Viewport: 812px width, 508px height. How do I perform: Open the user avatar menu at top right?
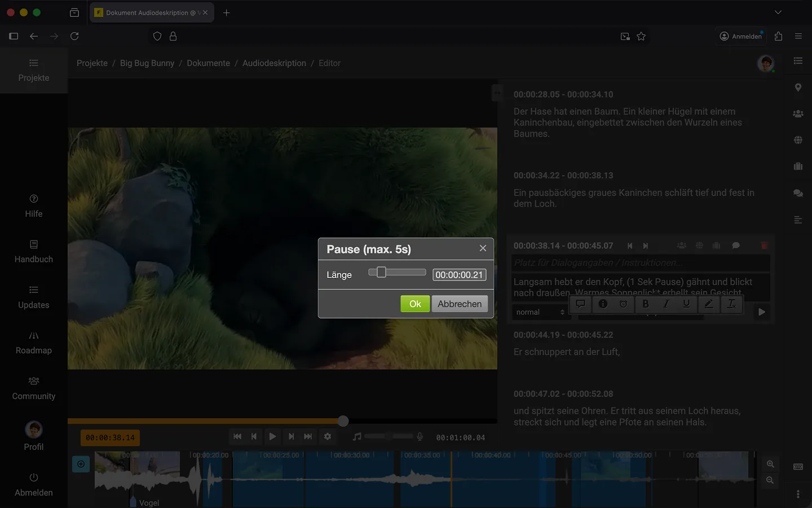click(x=765, y=63)
